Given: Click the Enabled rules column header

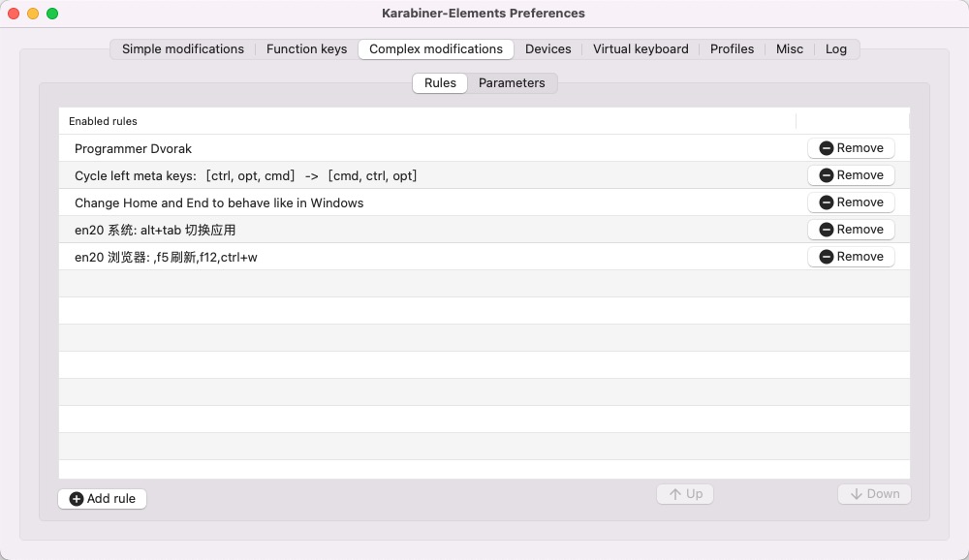Looking at the screenshot, I should (x=427, y=121).
